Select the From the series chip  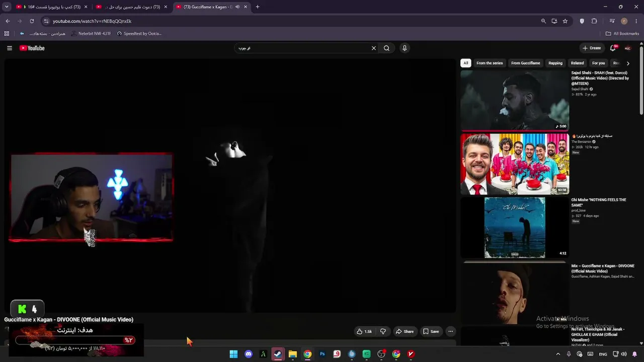click(x=490, y=63)
